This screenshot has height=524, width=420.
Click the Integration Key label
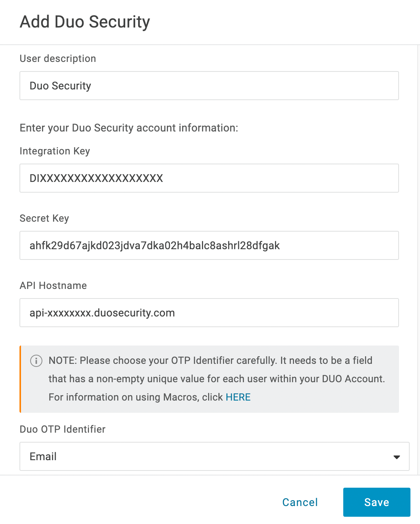tap(55, 151)
